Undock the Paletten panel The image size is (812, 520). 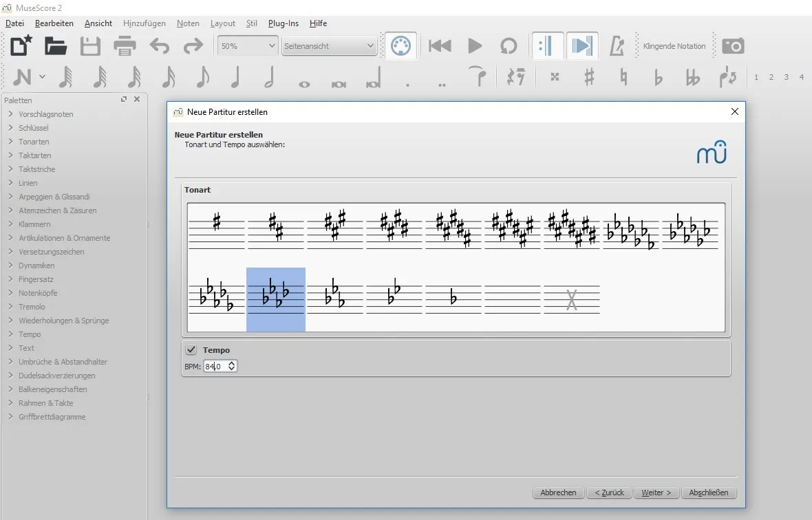pyautogui.click(x=124, y=99)
